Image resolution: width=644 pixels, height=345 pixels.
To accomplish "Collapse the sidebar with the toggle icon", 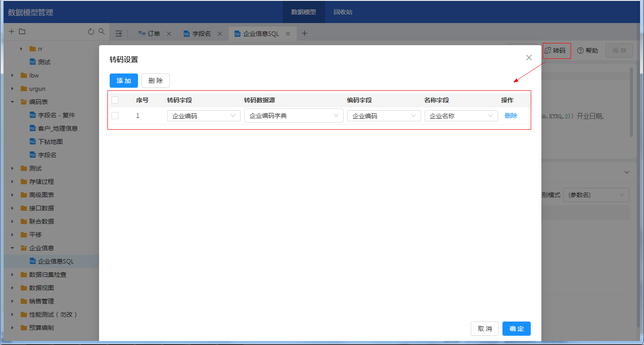I will pos(119,34).
